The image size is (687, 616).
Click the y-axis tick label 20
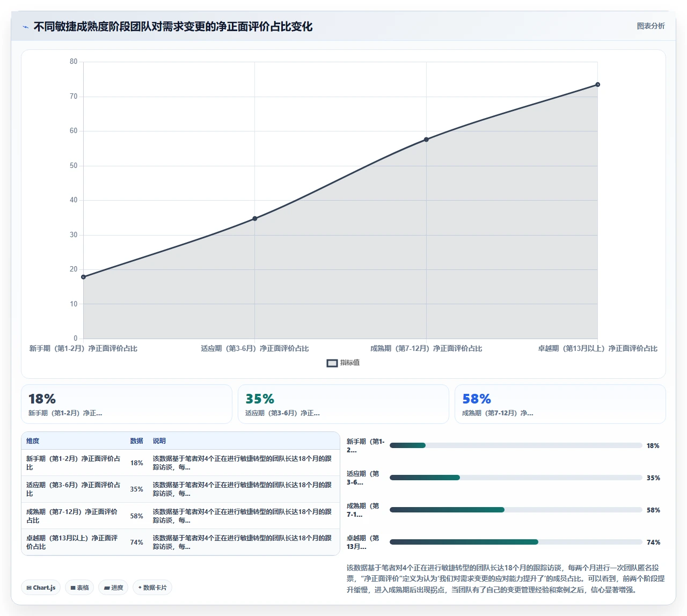tap(74, 269)
